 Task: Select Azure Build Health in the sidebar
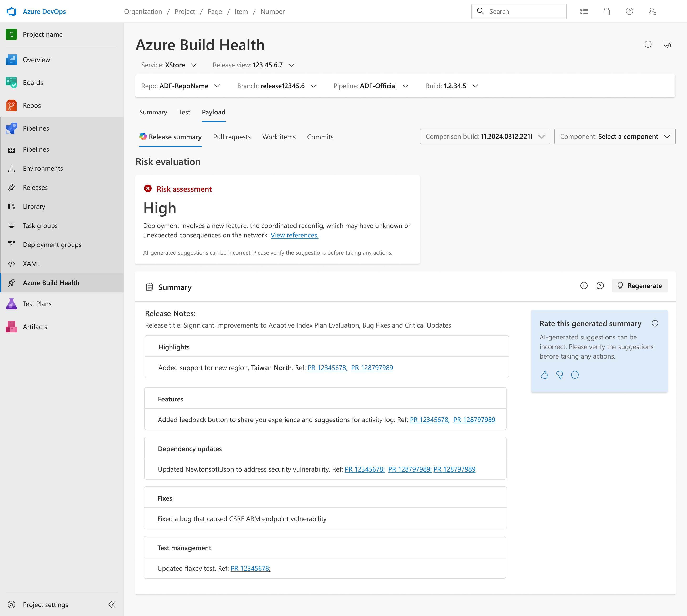[x=62, y=283]
